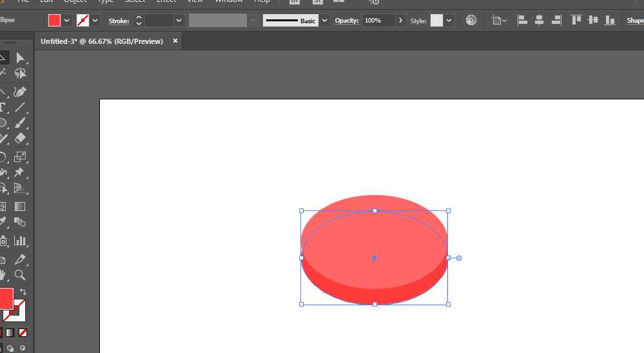Open the graphic Style dropdown

coord(449,21)
